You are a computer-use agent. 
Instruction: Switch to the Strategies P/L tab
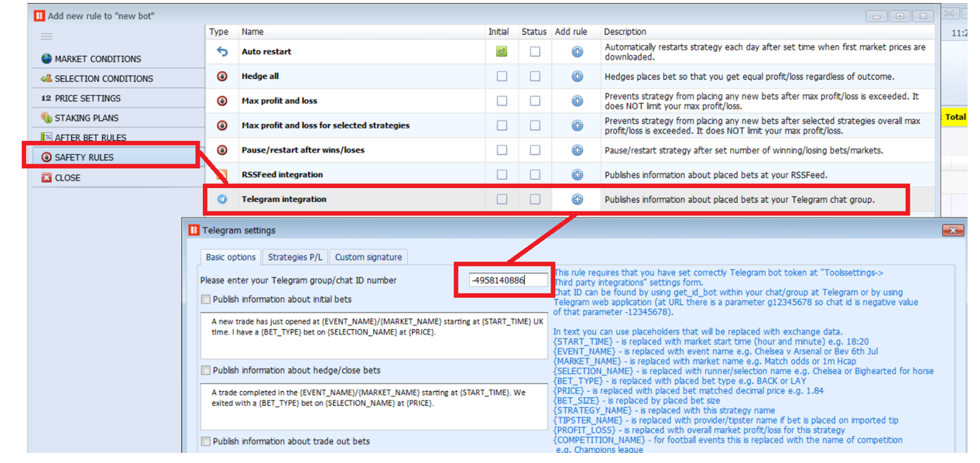tap(295, 257)
